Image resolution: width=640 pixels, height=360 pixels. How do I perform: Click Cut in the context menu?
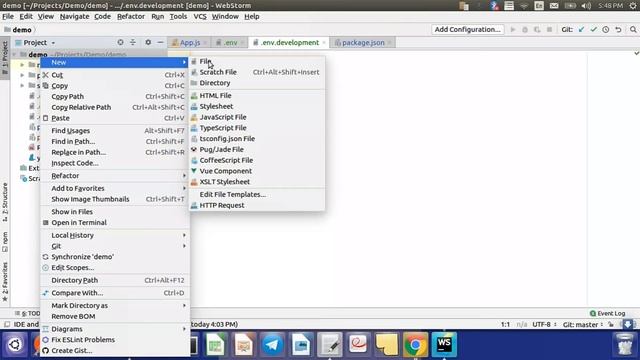pos(115,75)
